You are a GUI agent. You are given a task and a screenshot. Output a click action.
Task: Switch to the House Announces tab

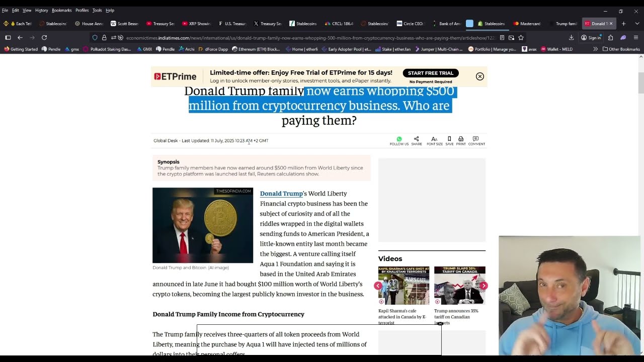coord(89,24)
